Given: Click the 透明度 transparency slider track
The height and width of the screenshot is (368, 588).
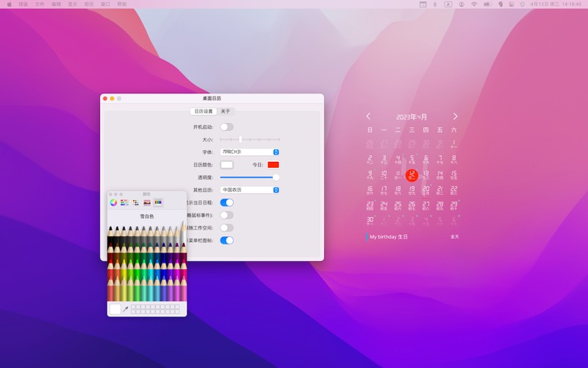Looking at the screenshot, I should pyautogui.click(x=248, y=177).
